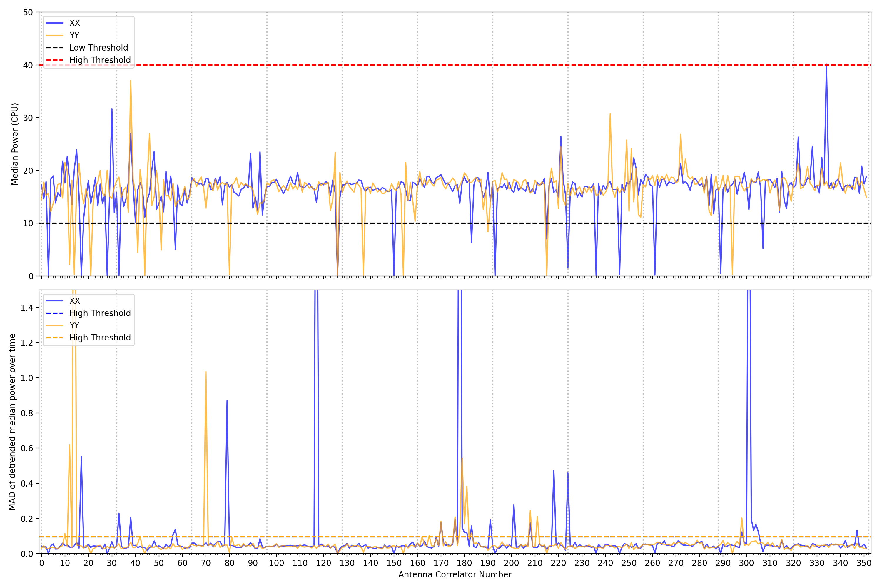882x588 pixels.
Task: Click the MAD of detrended median power label
Action: click(12, 422)
